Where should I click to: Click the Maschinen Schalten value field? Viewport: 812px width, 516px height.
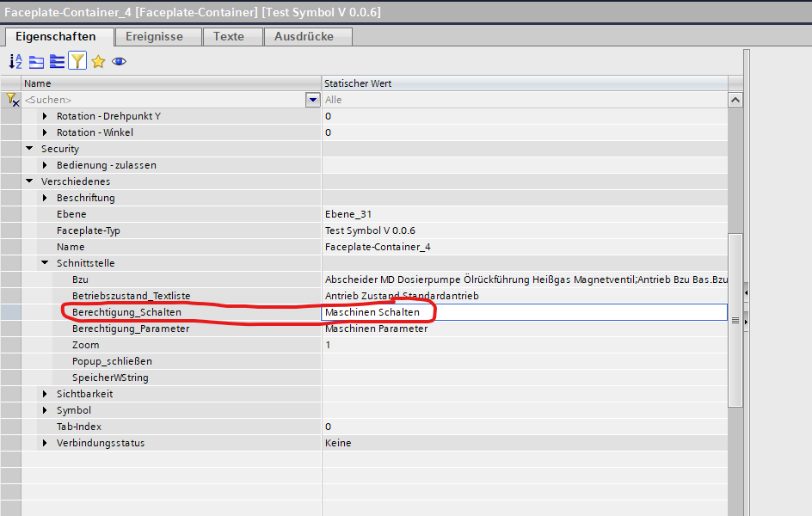524,312
